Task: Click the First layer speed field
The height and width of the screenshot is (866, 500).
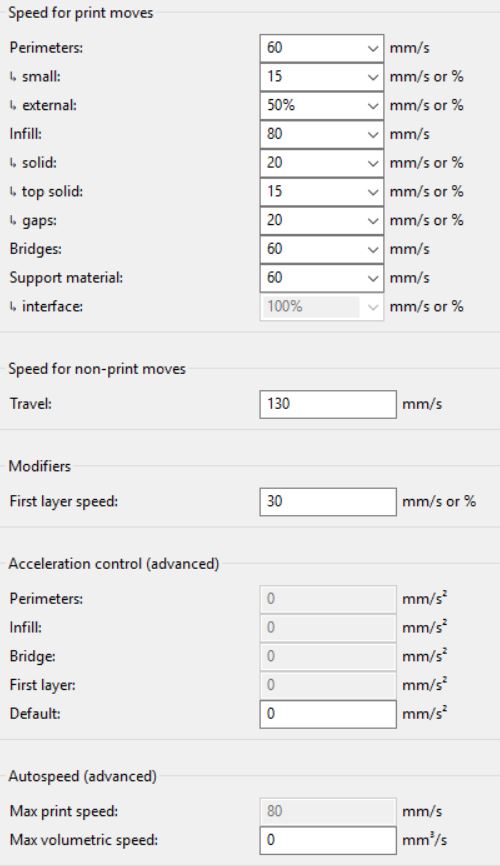Action: click(328, 501)
